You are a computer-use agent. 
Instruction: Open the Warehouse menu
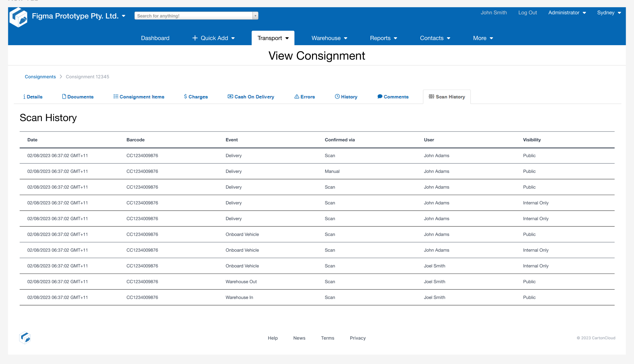(x=329, y=38)
